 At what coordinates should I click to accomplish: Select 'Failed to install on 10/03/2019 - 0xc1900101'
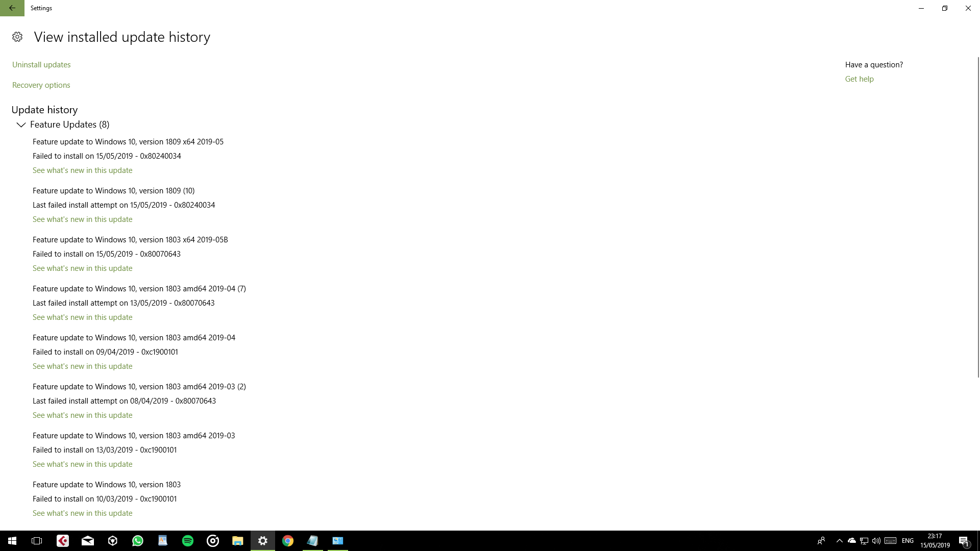[105, 499]
